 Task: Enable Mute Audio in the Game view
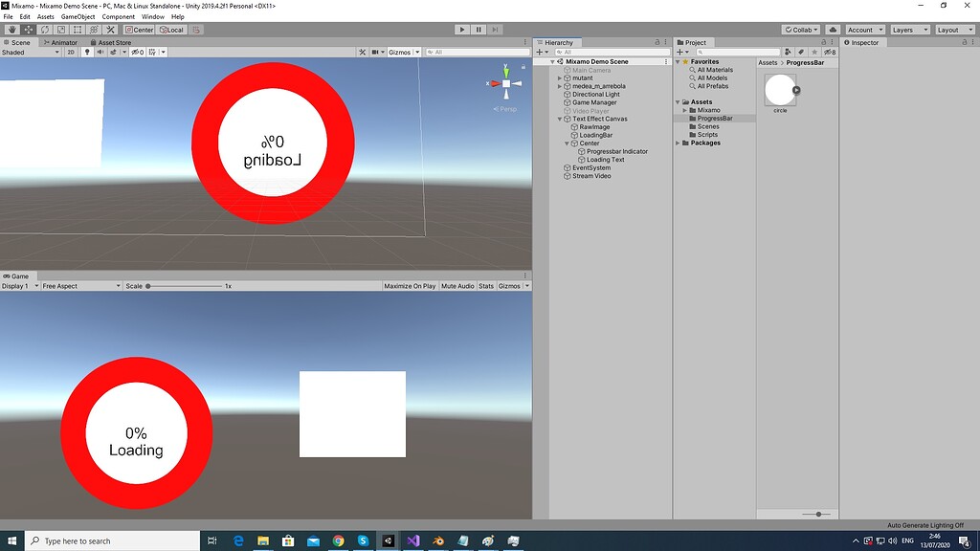[x=458, y=285]
